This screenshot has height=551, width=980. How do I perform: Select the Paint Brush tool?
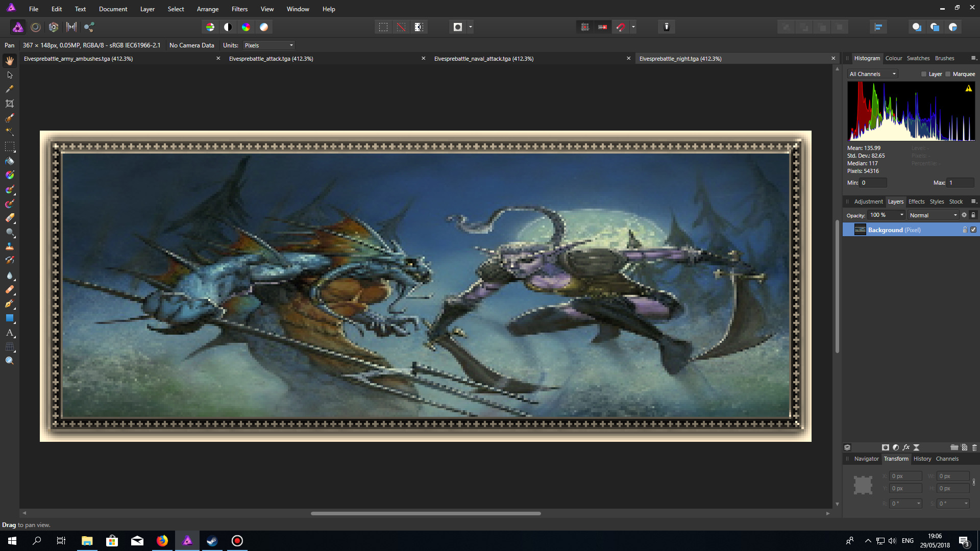point(10,189)
